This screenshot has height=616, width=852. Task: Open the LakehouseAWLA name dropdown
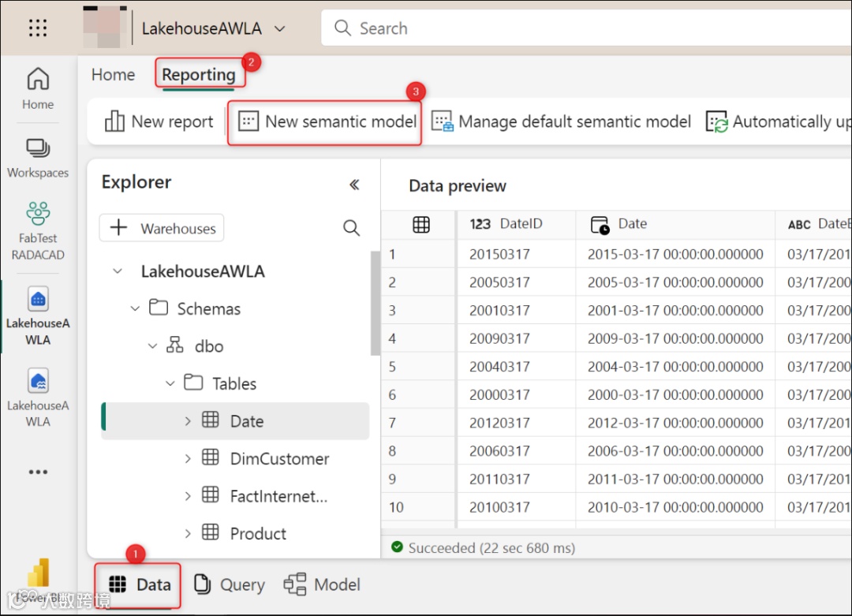pos(278,29)
